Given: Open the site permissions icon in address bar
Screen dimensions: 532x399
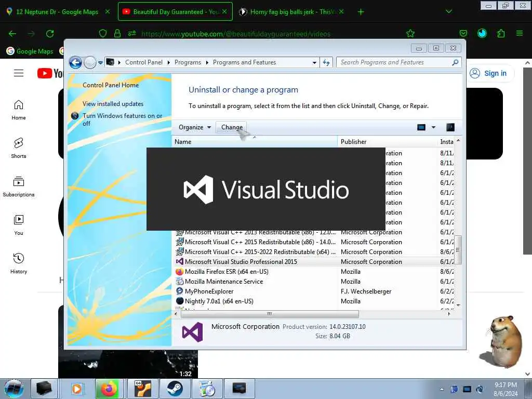Looking at the screenshot, I should point(131,33).
